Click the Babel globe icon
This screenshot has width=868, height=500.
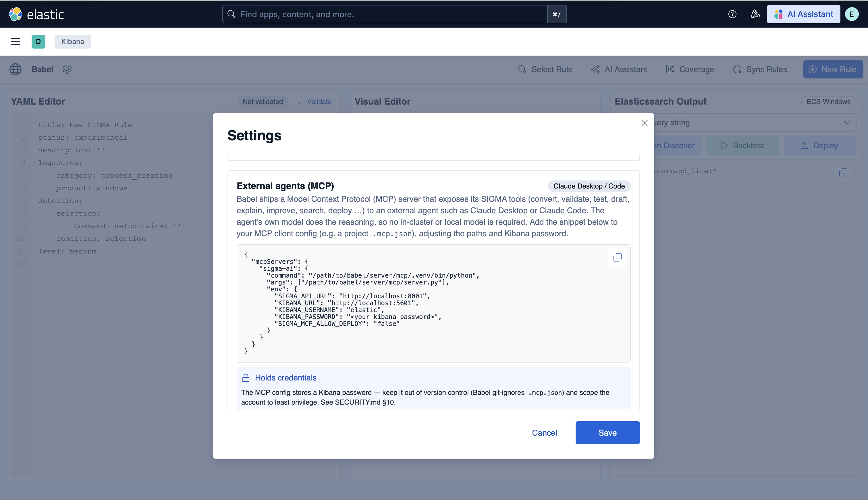pyautogui.click(x=16, y=69)
